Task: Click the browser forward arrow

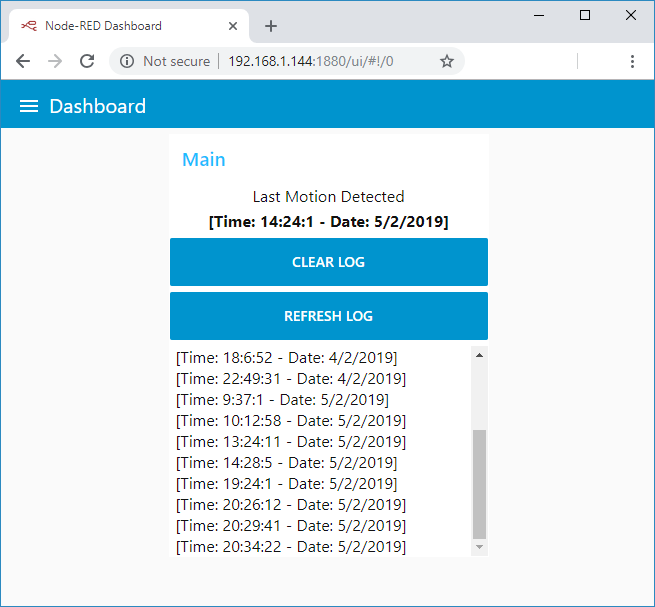Action: tap(55, 61)
